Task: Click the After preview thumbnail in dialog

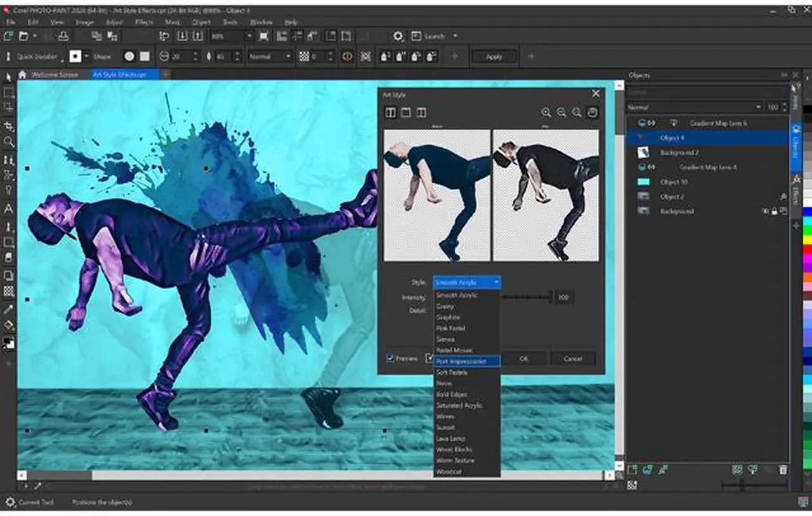Action: pos(546,195)
